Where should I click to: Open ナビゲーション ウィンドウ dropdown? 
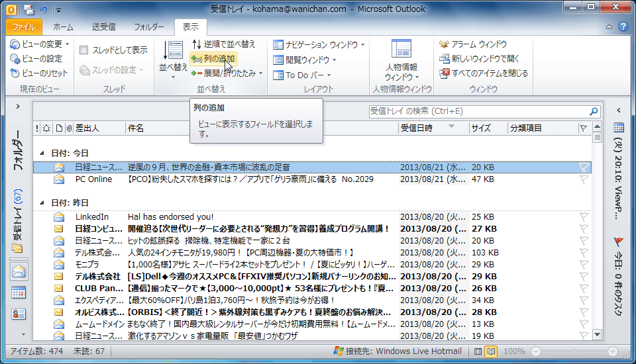click(319, 44)
